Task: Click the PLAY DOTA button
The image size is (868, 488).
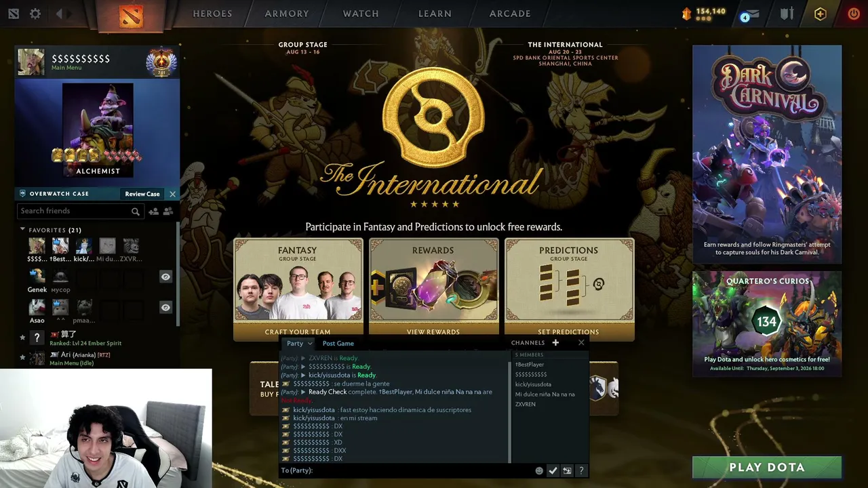Action: [x=767, y=468]
